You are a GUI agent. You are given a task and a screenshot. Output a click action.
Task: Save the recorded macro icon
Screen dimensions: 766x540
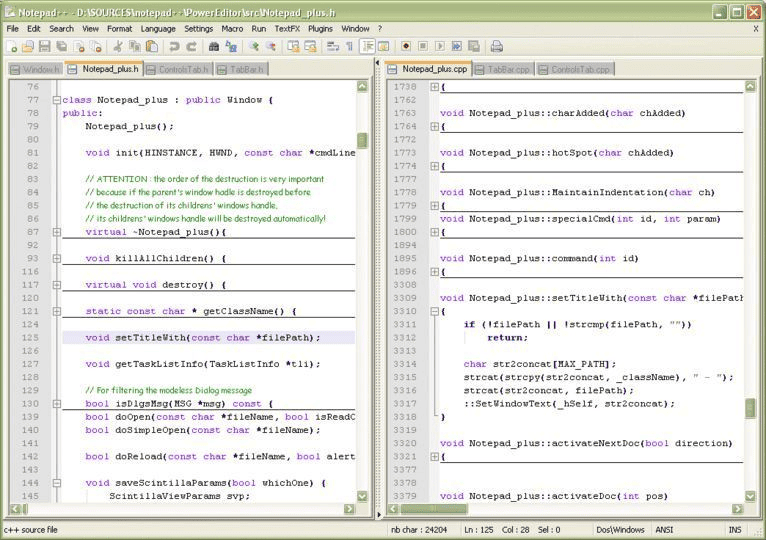tap(474, 46)
